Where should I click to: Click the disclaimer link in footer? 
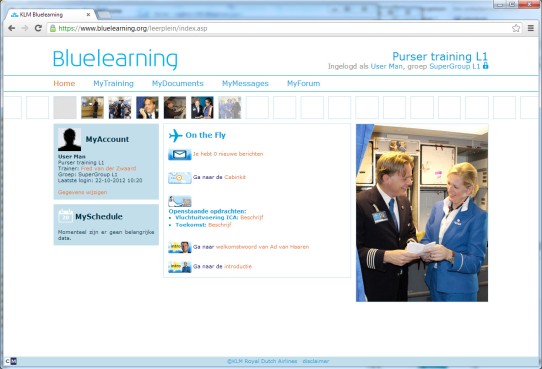click(316, 361)
